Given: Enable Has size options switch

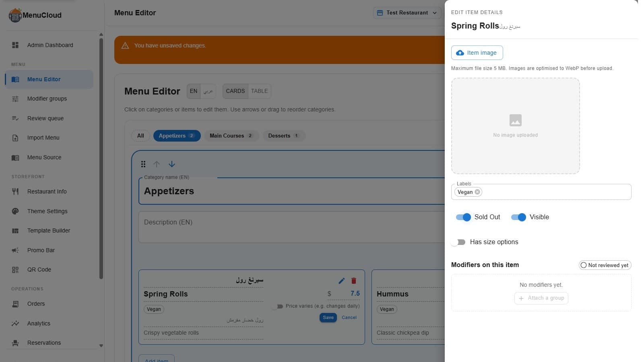Looking at the screenshot, I should 458,242.
